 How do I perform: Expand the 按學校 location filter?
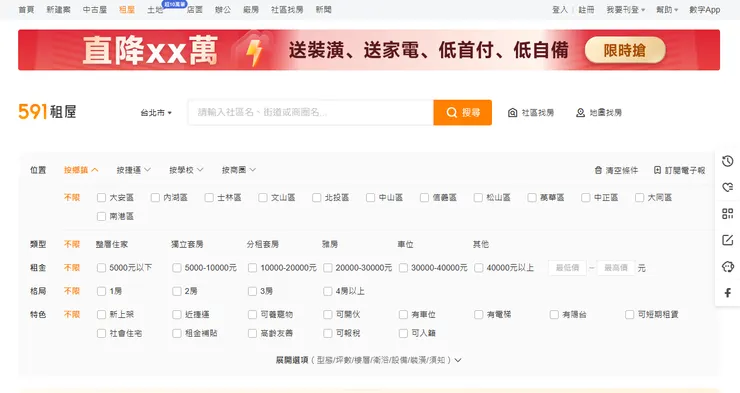186,170
